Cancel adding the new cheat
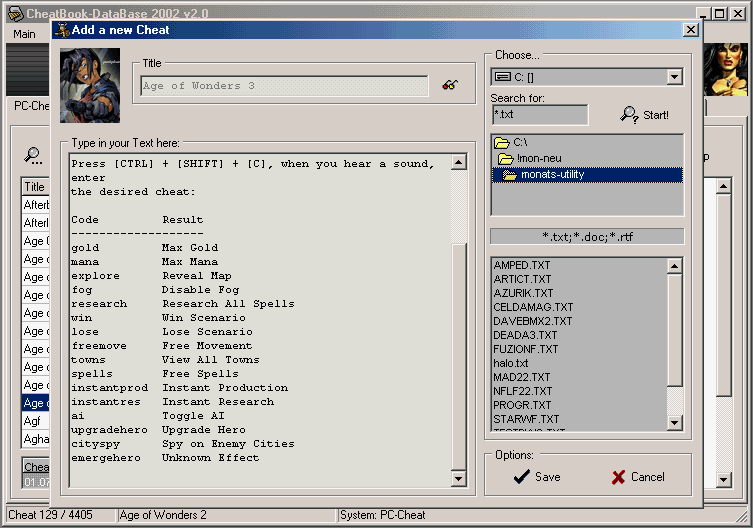This screenshot has width=753, height=528. tap(637, 477)
